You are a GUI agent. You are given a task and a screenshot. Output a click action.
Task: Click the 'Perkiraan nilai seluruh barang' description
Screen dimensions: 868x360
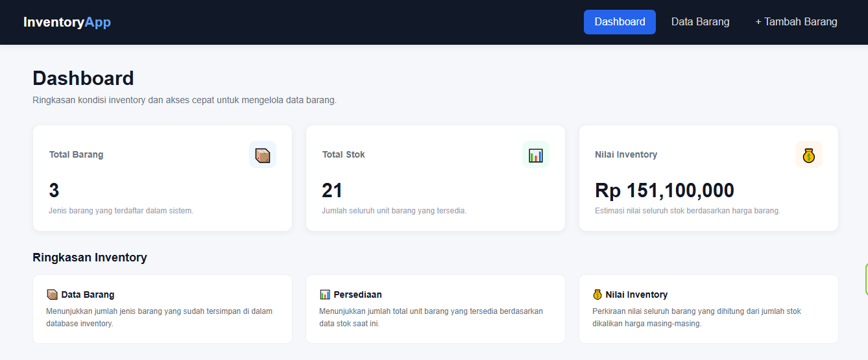click(x=696, y=317)
